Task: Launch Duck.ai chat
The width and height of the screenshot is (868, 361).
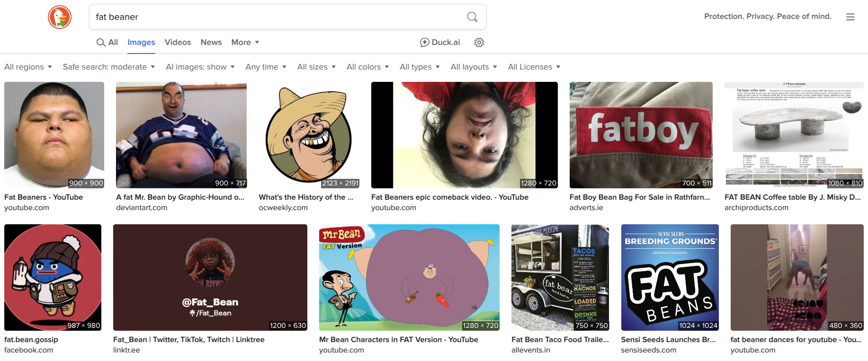Action: (x=440, y=43)
